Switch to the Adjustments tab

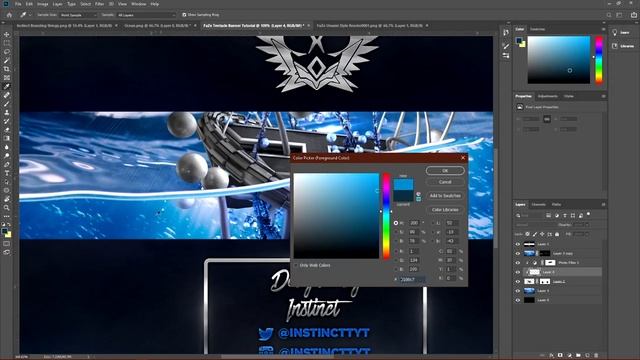547,96
